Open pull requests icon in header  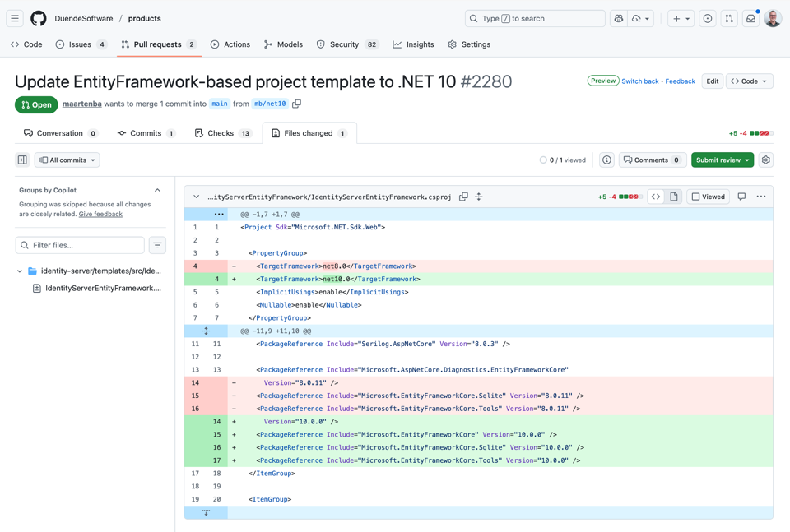[729, 19]
